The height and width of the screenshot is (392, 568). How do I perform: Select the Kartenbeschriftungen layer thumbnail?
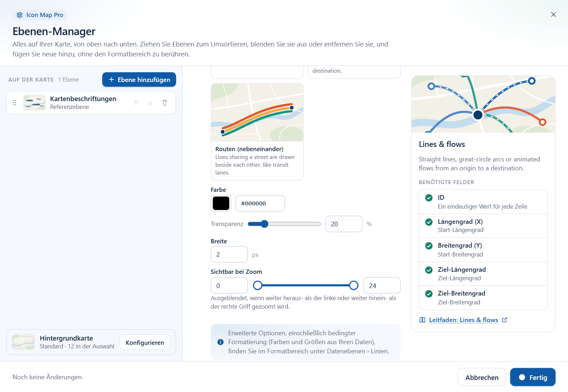[x=34, y=103]
